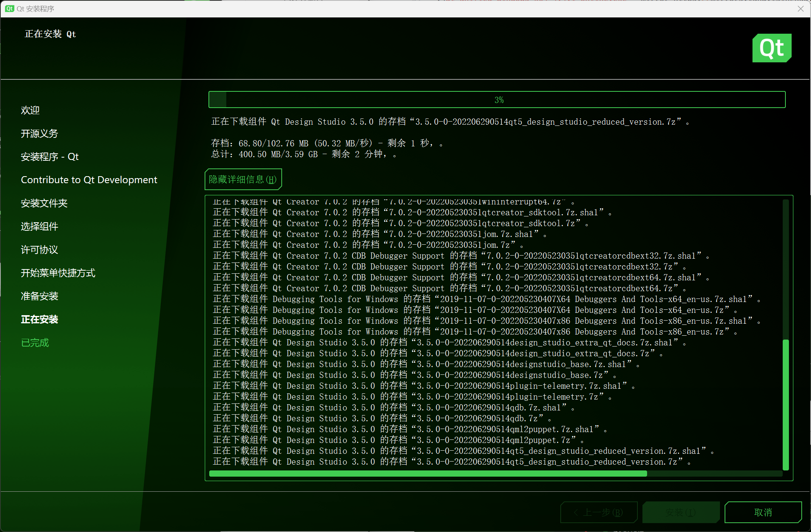Click log line for plugin-telemetry.7z.sha1
This screenshot has width=811, height=532.
tap(424, 386)
